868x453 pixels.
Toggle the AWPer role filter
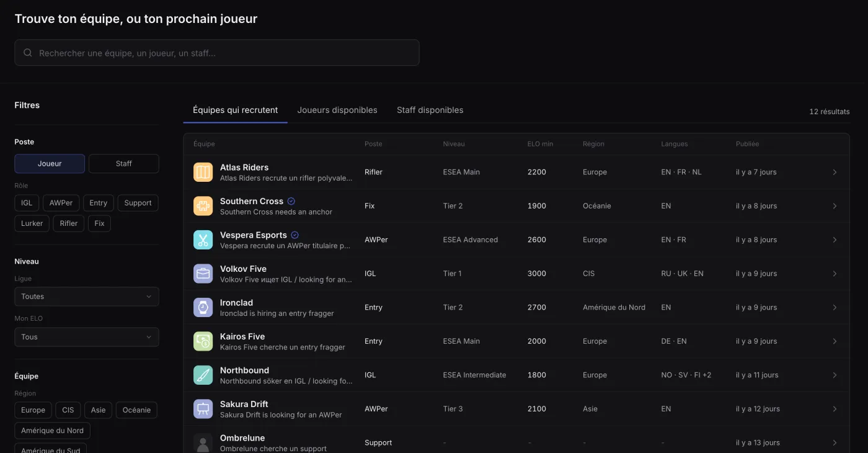(61, 203)
